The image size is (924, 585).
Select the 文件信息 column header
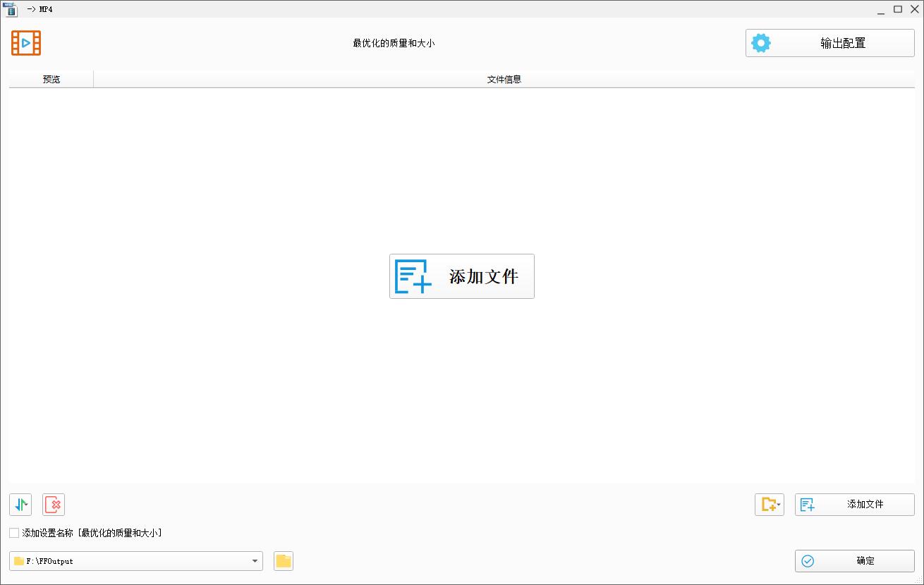[504, 79]
